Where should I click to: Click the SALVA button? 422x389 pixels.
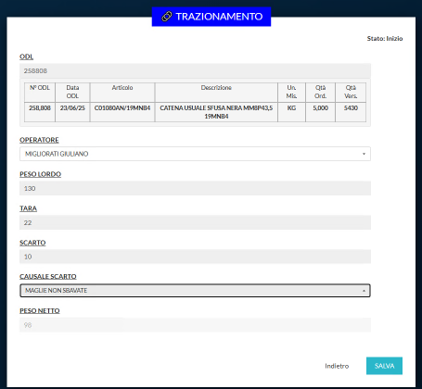(x=384, y=366)
